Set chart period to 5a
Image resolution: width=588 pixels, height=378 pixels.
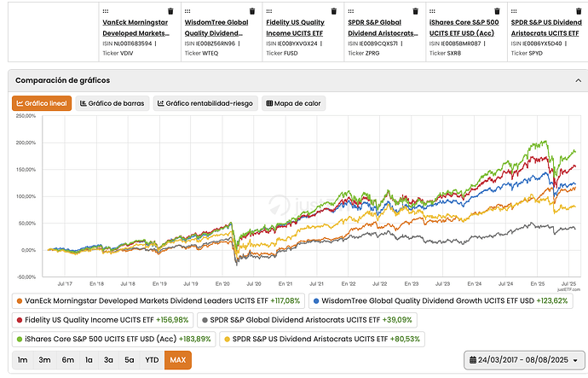(129, 360)
